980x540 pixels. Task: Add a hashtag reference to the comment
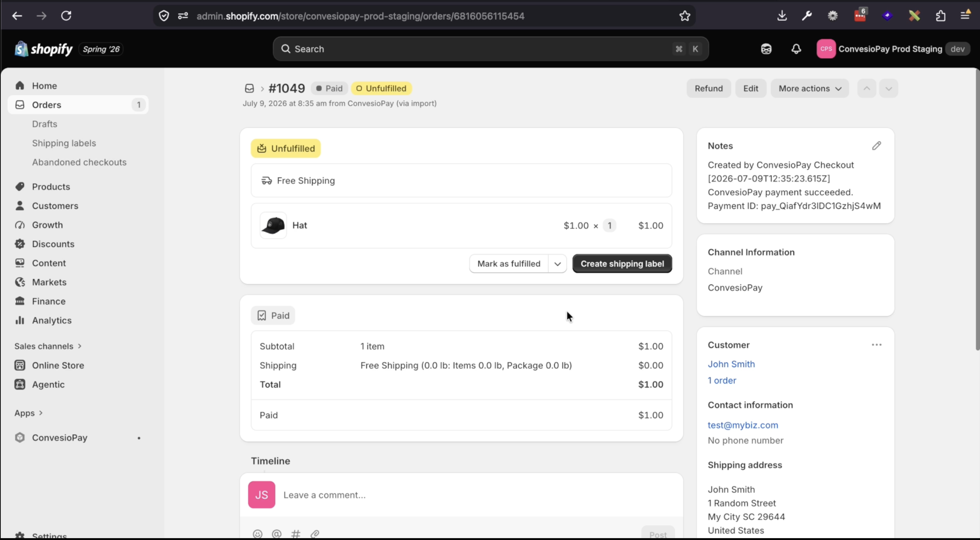296,534
